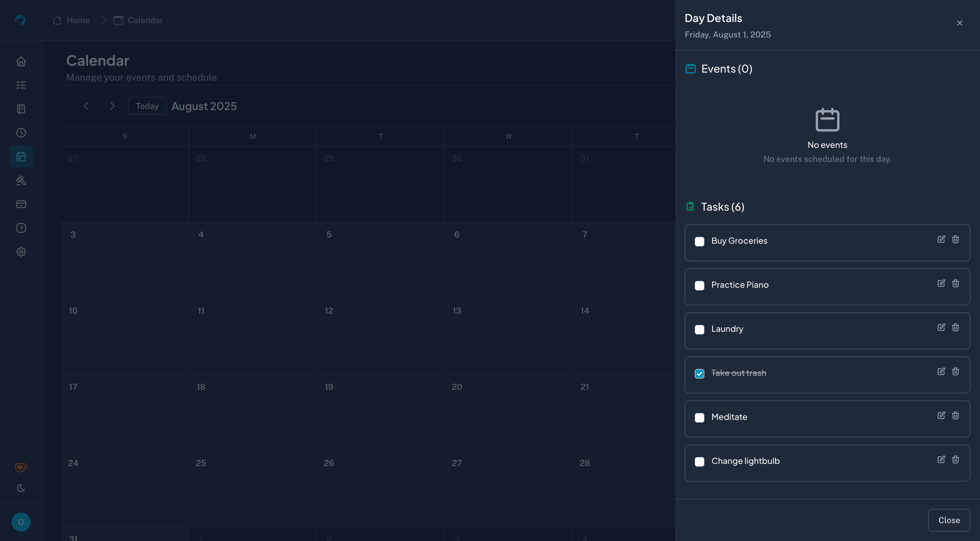Click the Events (0) section heading
980x541 pixels.
click(x=727, y=69)
